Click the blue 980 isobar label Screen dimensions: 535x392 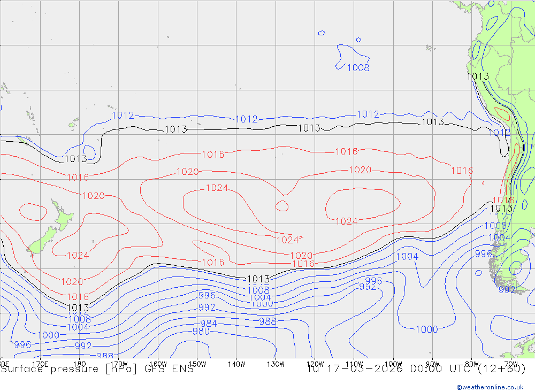(x=201, y=331)
